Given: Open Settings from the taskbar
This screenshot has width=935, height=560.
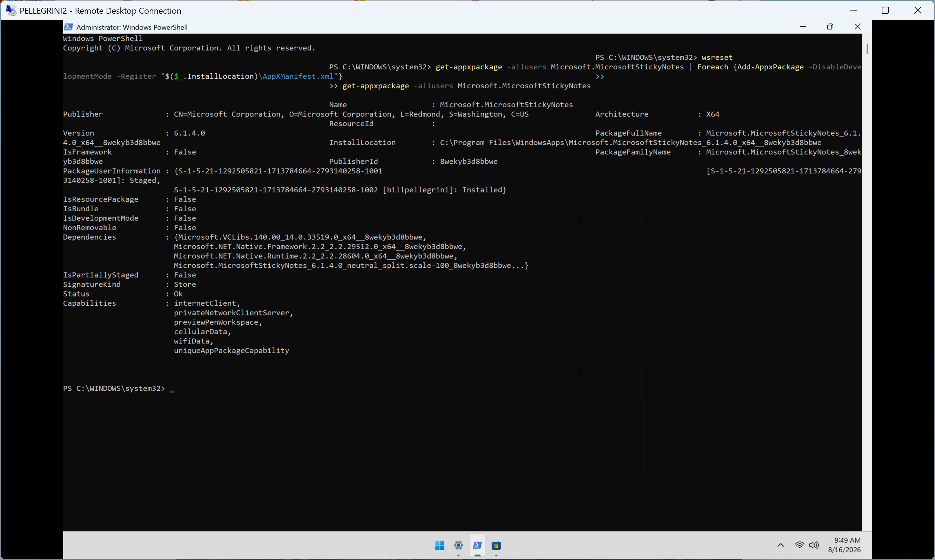Looking at the screenshot, I should tap(458, 545).
